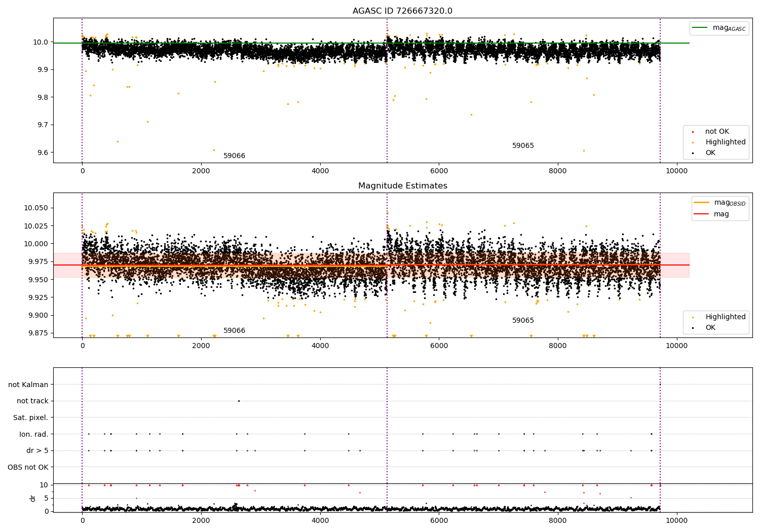Viewport: 760px width, 532px height.
Task: Click the "Ion. rad." row label
Action: pyautogui.click(x=34, y=434)
